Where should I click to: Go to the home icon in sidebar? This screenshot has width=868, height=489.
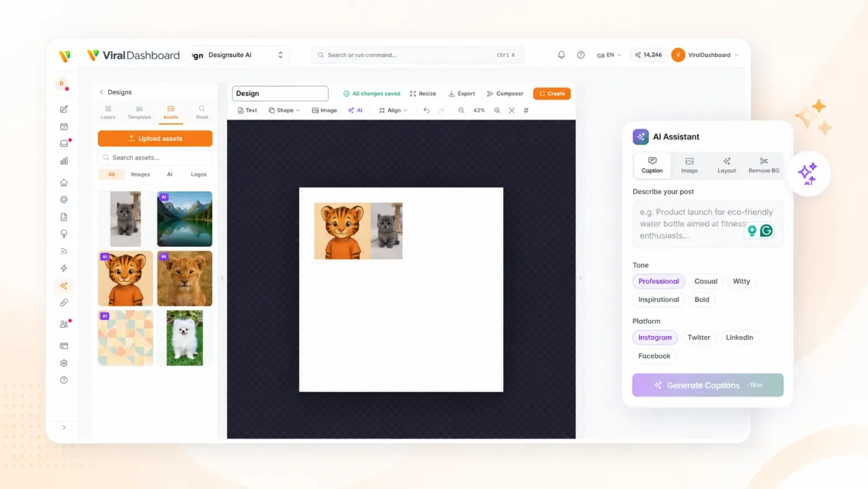click(64, 182)
